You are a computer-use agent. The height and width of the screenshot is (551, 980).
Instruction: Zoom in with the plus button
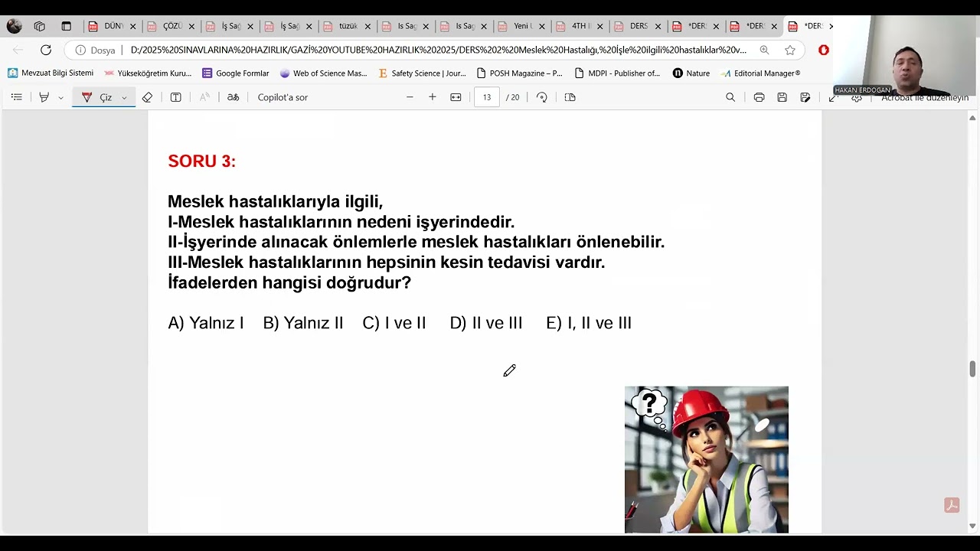click(x=433, y=97)
